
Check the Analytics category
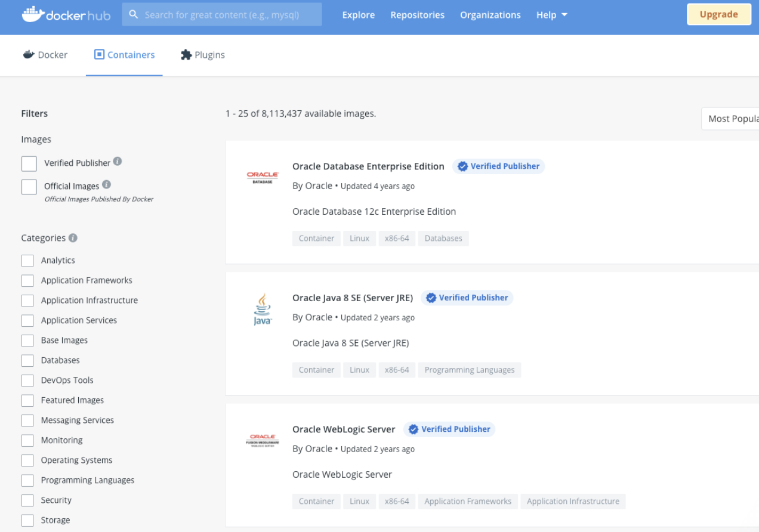click(27, 261)
